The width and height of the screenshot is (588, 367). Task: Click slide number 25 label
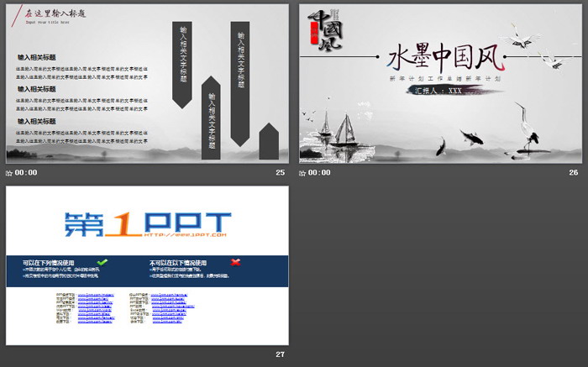(280, 172)
